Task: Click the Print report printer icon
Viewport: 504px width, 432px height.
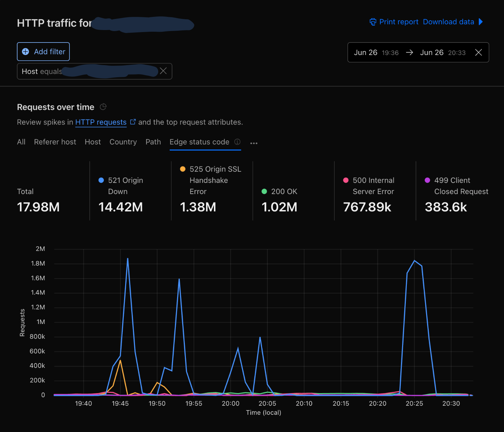Action: click(372, 22)
